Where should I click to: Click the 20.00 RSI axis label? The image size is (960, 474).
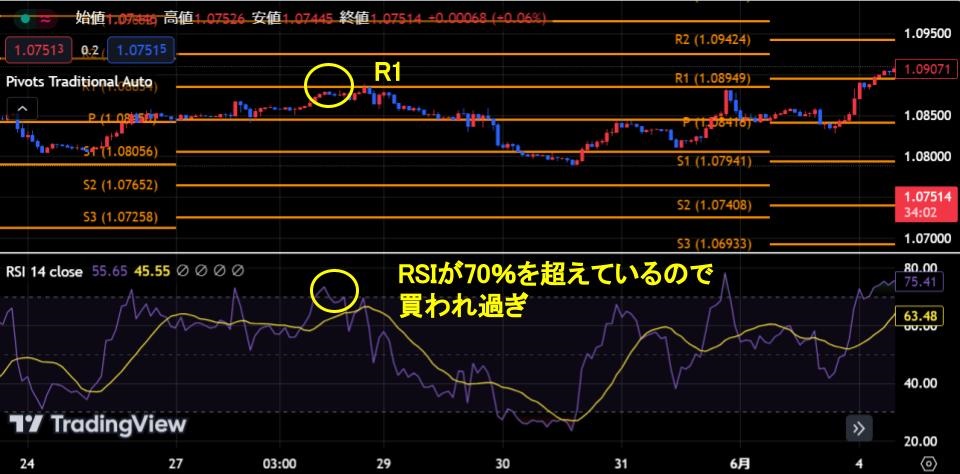click(920, 442)
